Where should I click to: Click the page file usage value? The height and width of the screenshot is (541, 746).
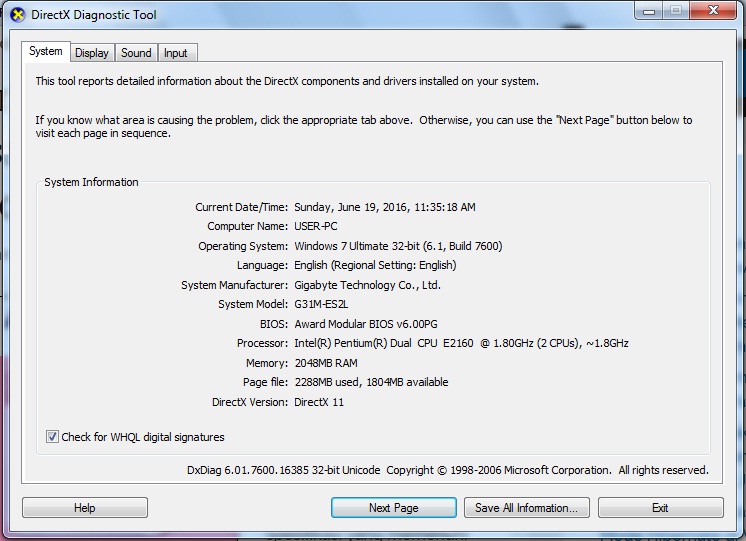click(371, 382)
